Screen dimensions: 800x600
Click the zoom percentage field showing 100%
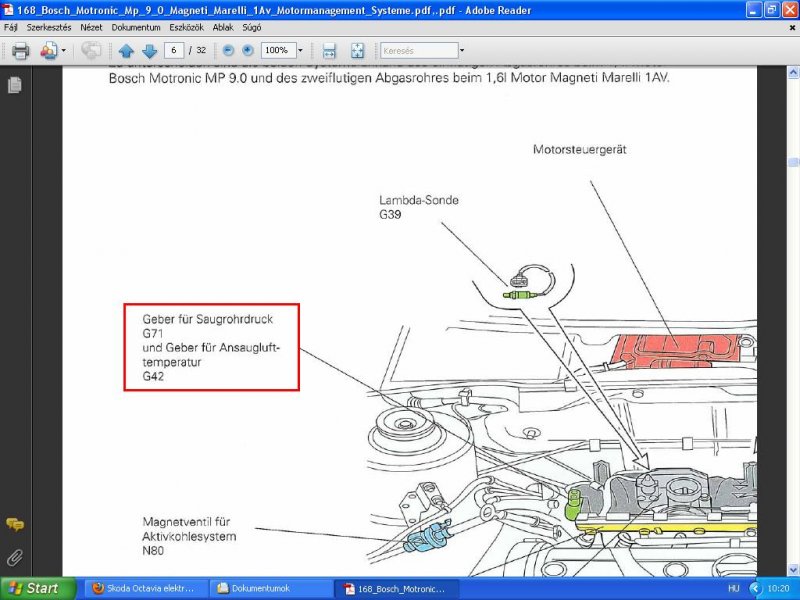278,50
